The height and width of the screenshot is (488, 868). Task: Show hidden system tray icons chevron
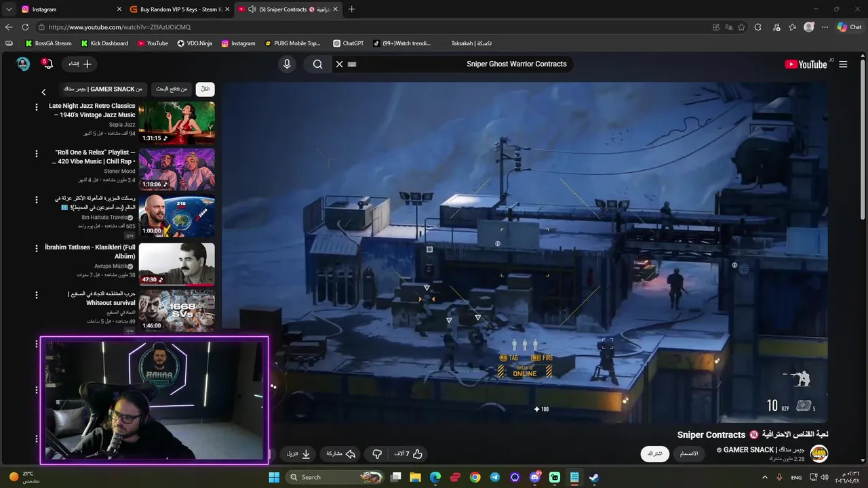pos(764,477)
